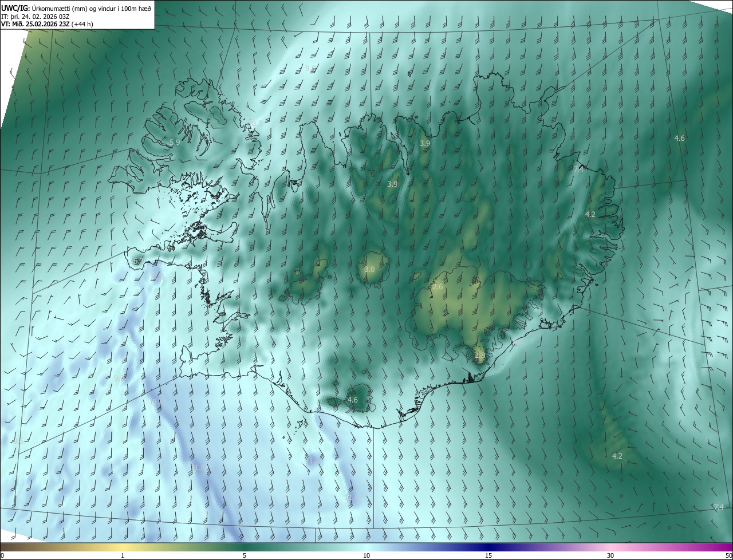The height and width of the screenshot is (560, 733).
Task: Click the 2.6 value on Vatnajökull glacier
Action: (x=438, y=286)
